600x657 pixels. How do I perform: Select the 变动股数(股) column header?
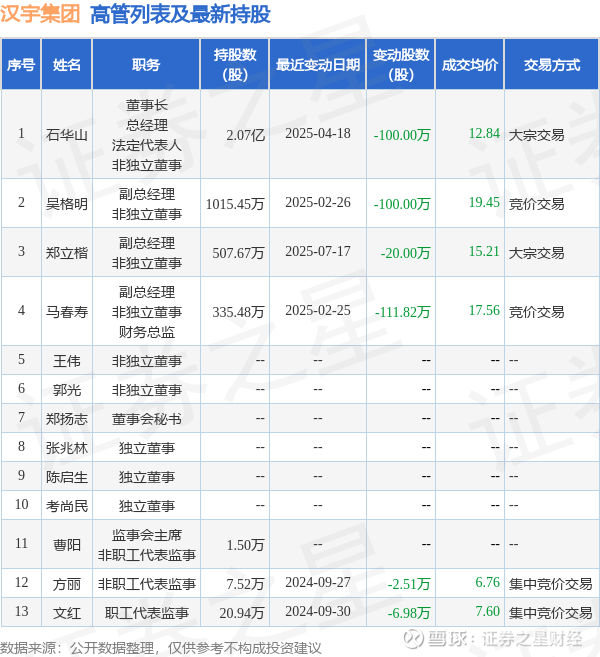tap(401, 65)
